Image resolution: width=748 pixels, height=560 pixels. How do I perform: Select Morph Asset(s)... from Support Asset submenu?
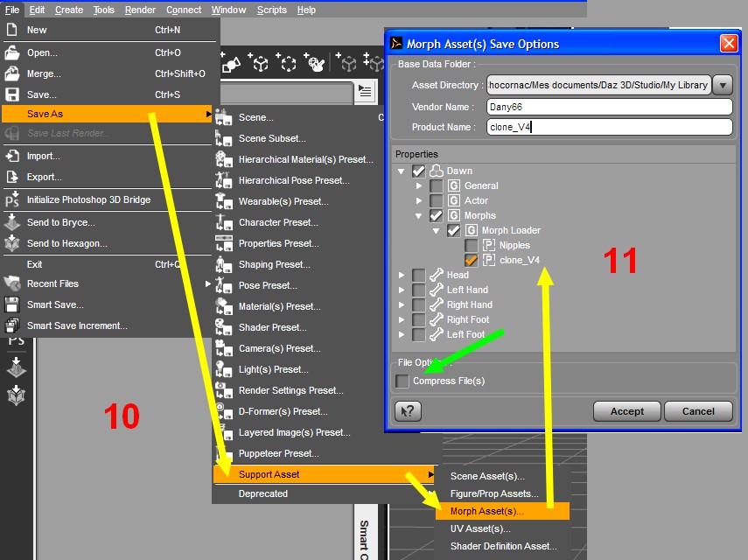tap(502, 511)
